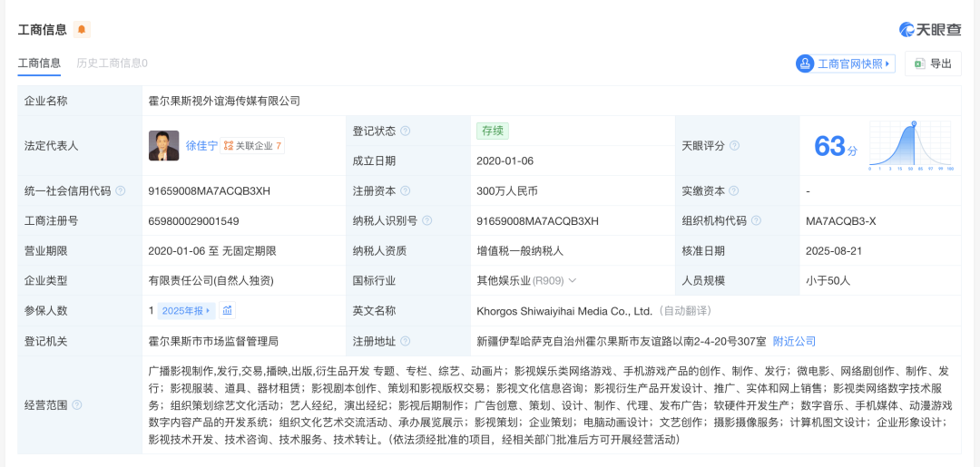Click the 63分 score value
The width and height of the screenshot is (980, 467).
click(836, 147)
